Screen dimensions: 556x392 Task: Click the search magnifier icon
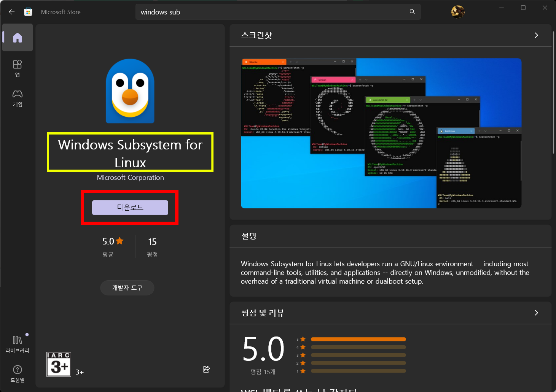click(x=412, y=12)
